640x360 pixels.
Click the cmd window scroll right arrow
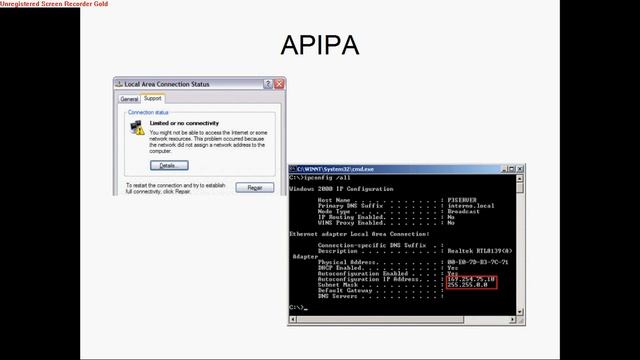[512, 320]
